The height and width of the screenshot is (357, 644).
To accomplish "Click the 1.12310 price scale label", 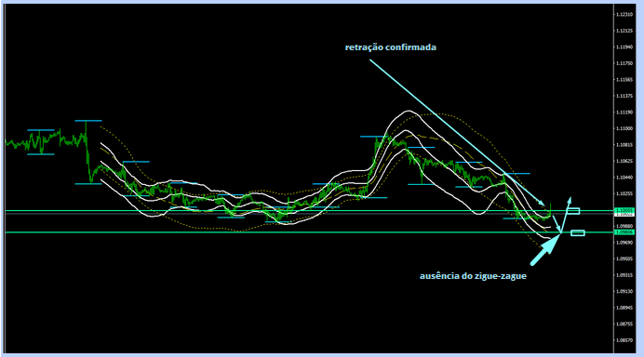I will coord(624,15).
